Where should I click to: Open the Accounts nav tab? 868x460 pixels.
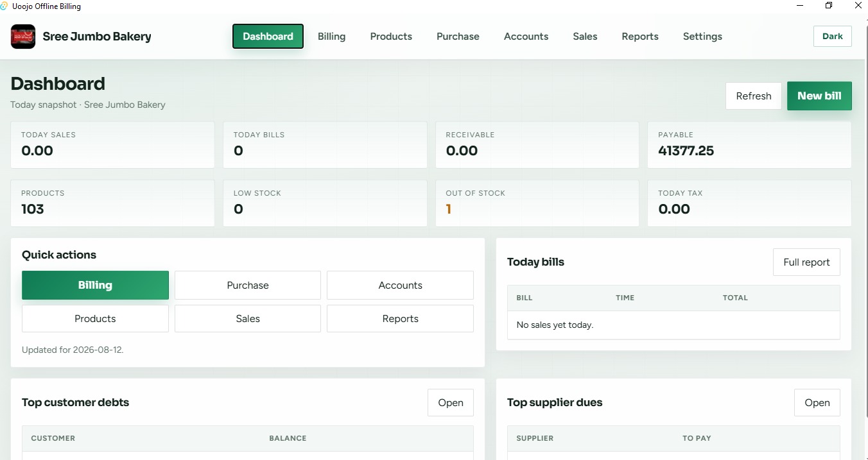tap(526, 37)
